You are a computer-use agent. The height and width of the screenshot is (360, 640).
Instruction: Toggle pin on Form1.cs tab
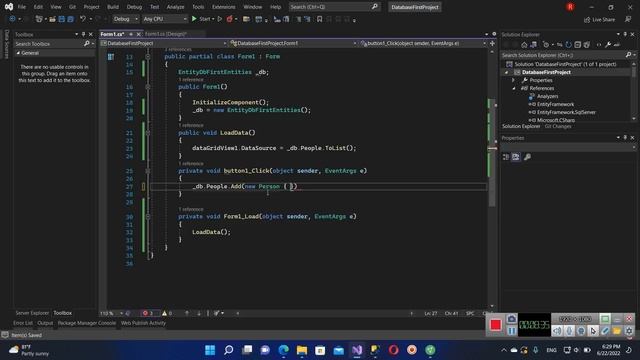(x=131, y=34)
